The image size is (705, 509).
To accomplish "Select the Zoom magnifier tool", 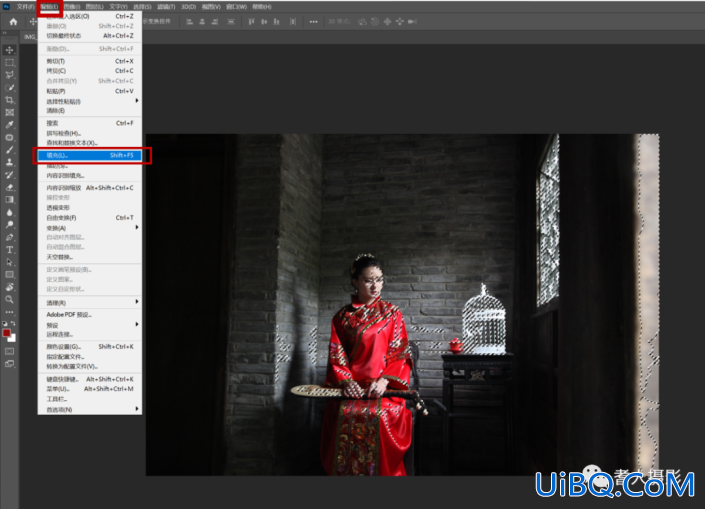I will pyautogui.click(x=9, y=299).
